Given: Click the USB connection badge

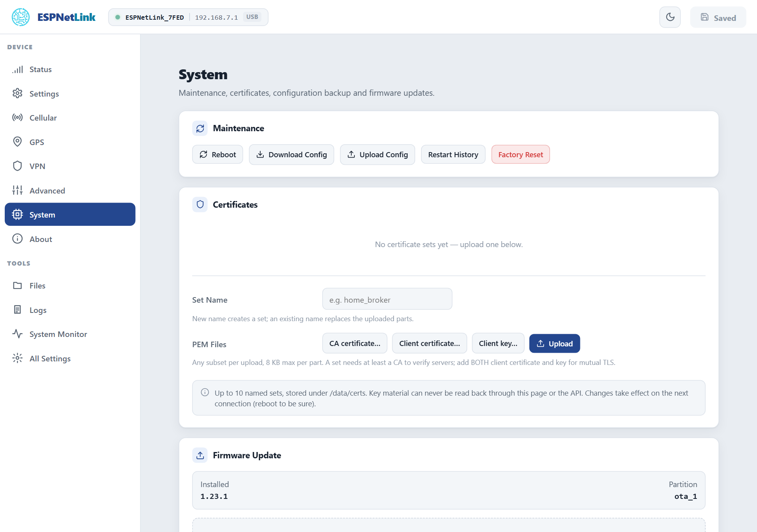Looking at the screenshot, I should [252, 17].
